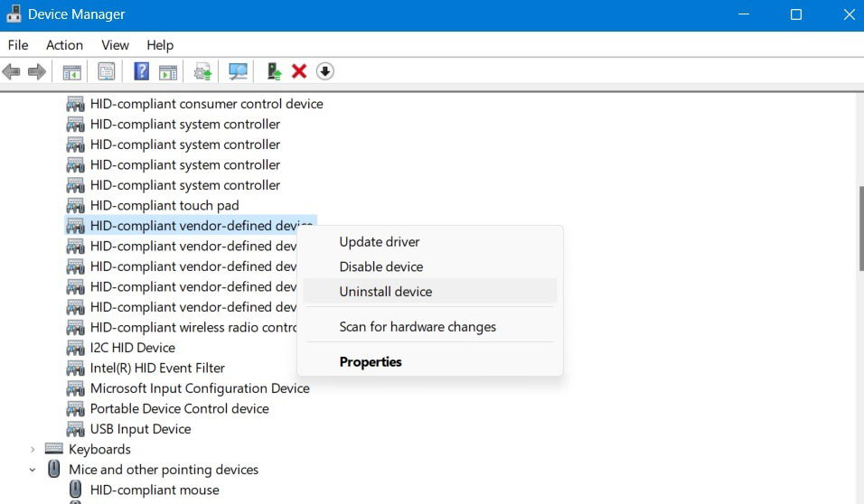Viewport: 864px width, 504px height.
Task: Select HID-compliant consumer control device
Action: [x=207, y=104]
